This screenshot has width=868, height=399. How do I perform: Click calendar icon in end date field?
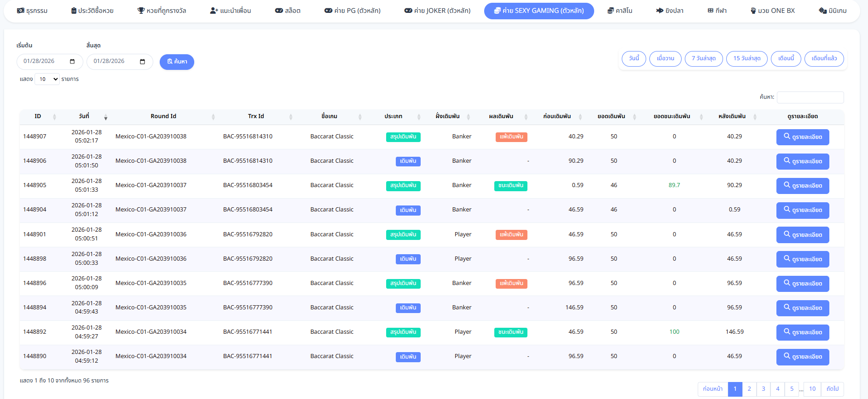click(x=142, y=62)
